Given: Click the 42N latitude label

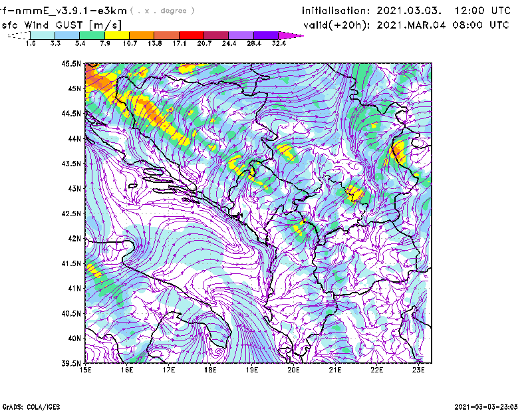Looking at the screenshot, I should (x=74, y=239).
